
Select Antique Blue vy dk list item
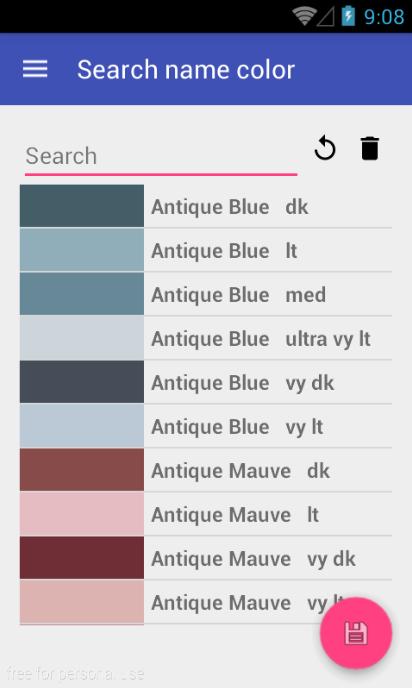[x=206, y=382]
